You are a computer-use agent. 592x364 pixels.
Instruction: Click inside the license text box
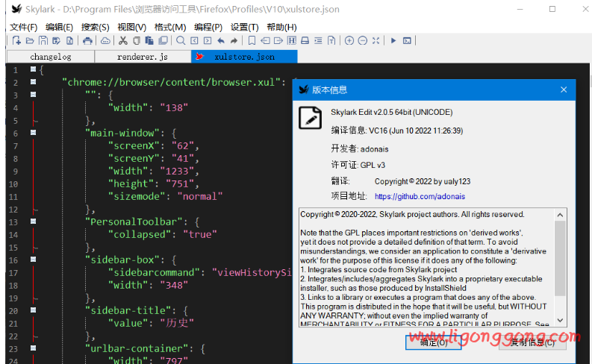(x=426, y=268)
